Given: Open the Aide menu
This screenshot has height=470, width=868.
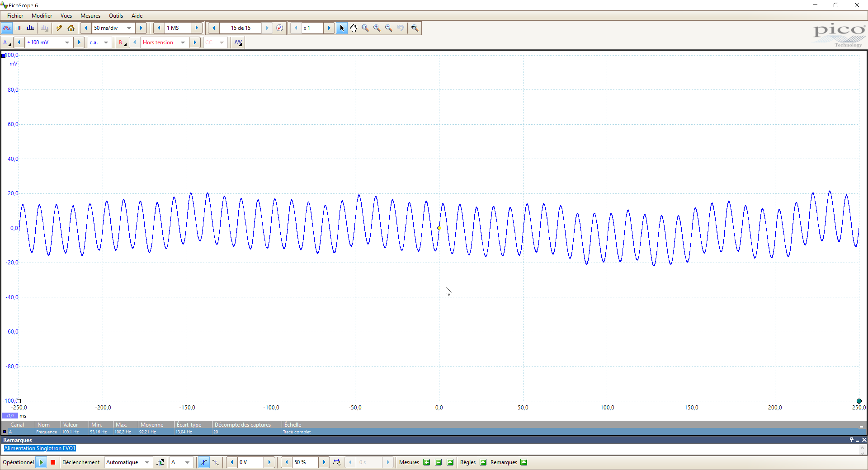Looking at the screenshot, I should 137,16.
